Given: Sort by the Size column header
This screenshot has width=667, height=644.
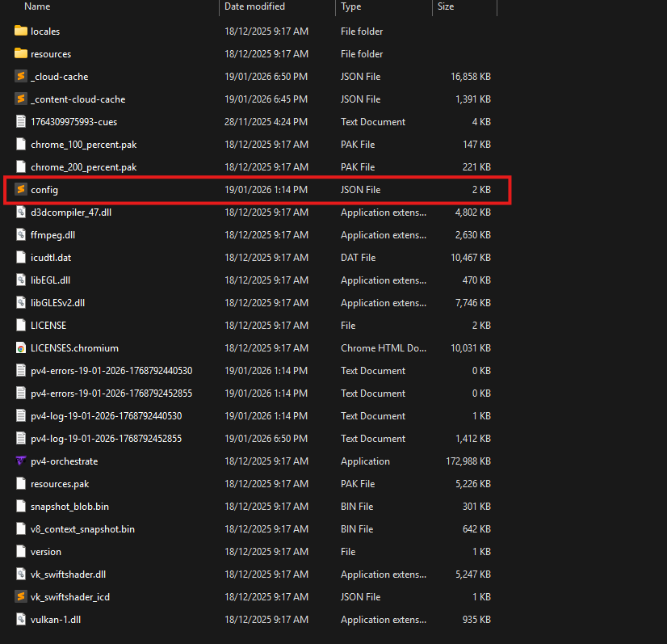Looking at the screenshot, I should click(x=446, y=6).
